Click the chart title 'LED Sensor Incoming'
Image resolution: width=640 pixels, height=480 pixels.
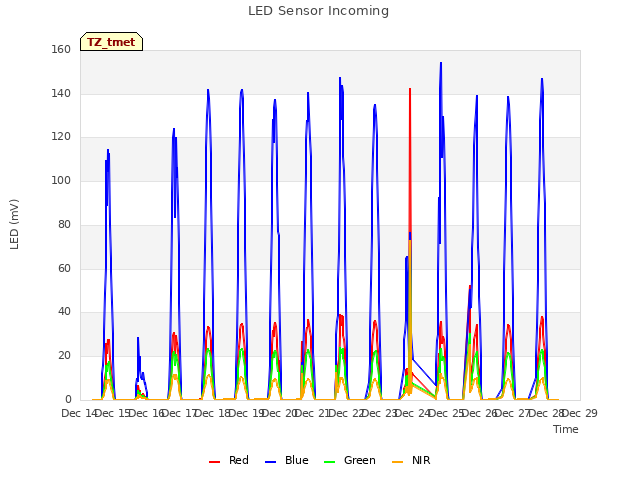click(x=318, y=11)
